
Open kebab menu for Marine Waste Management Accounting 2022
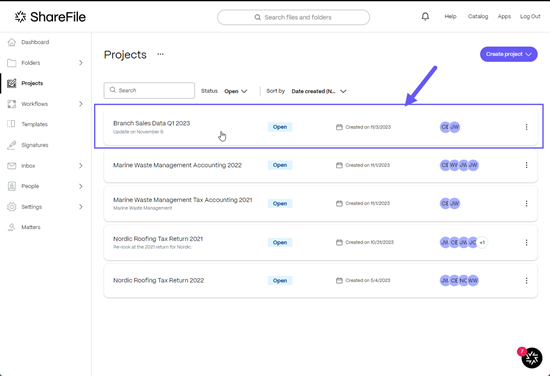point(526,165)
